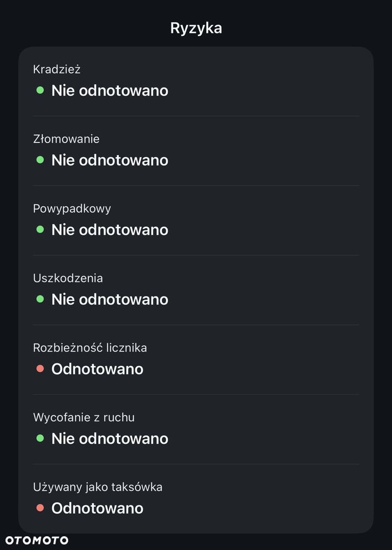392x550 pixels.
Task: Click the Nie odnotowano status under Kradzież
Action: (109, 90)
